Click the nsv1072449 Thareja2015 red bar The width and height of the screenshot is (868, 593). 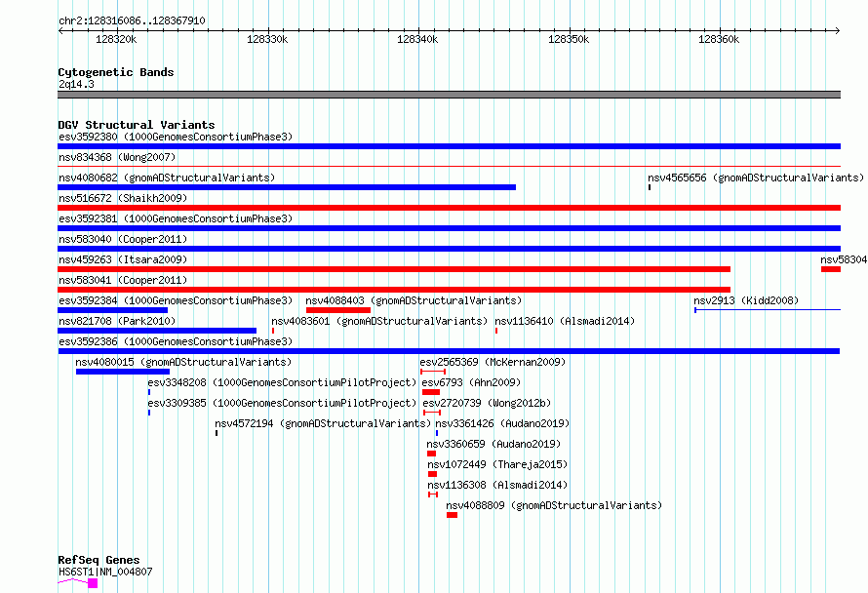pyautogui.click(x=433, y=474)
